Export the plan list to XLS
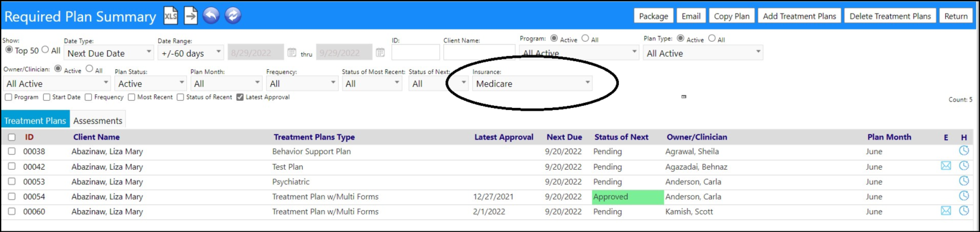This screenshot has height=232, width=980. pos(170,16)
